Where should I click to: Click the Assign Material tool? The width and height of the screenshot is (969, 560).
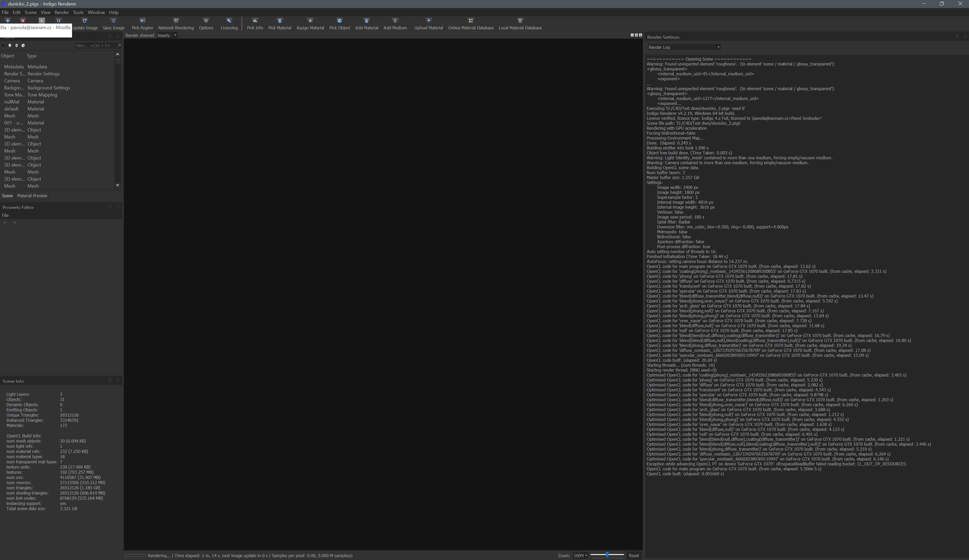[x=310, y=24]
